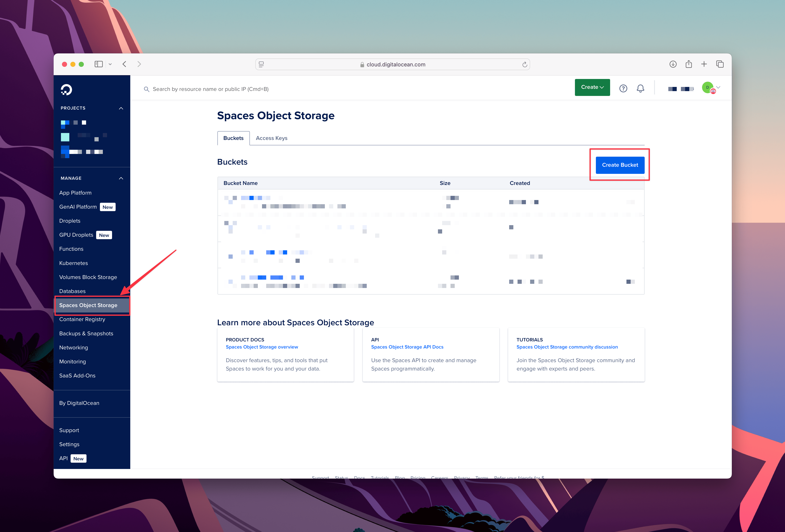The width and height of the screenshot is (785, 532).
Task: Click the Bucket Name column header
Action: coord(240,183)
